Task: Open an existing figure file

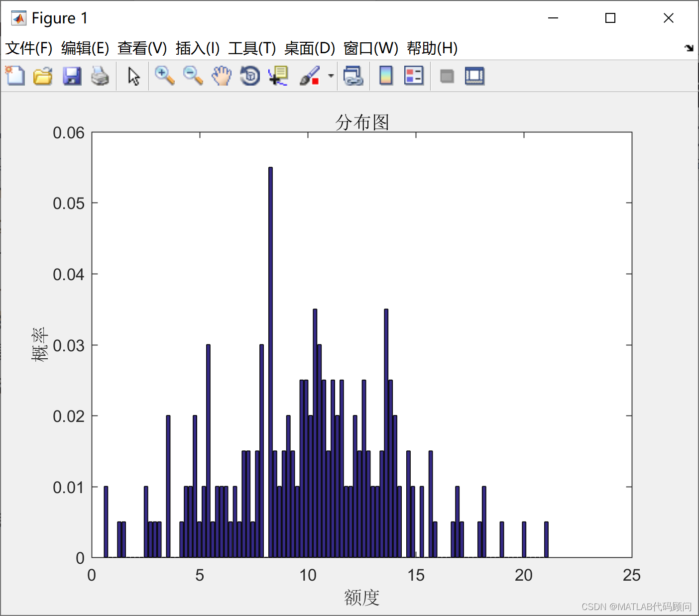Action: tap(43, 76)
